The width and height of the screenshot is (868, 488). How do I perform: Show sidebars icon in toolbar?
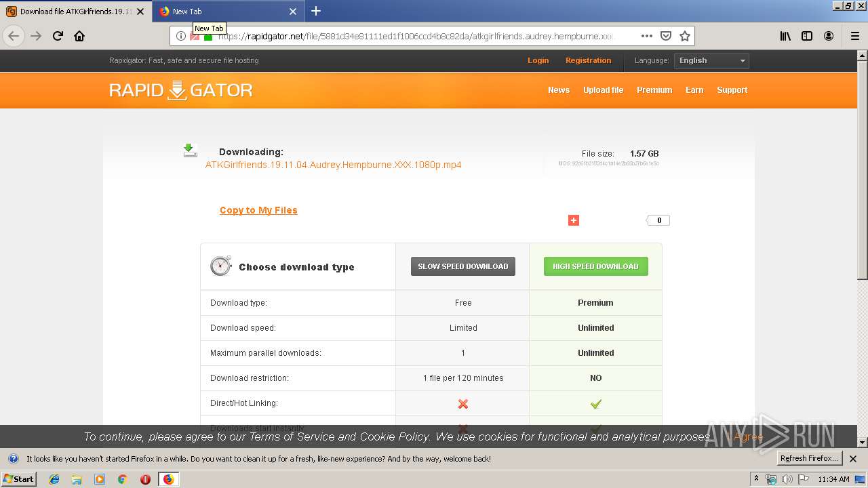pos(807,36)
